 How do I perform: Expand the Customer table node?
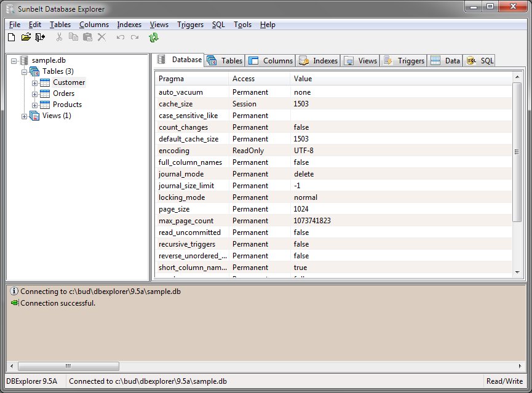tap(34, 83)
